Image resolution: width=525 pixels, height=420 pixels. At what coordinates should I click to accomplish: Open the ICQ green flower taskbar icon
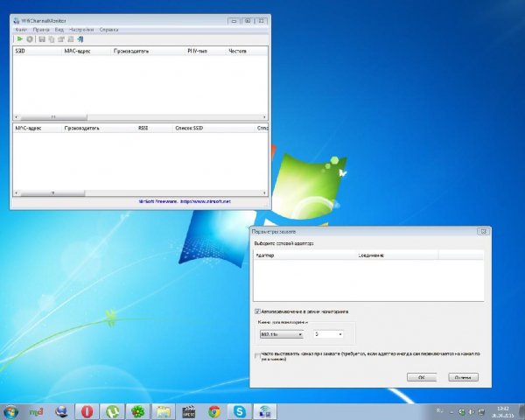138,411
